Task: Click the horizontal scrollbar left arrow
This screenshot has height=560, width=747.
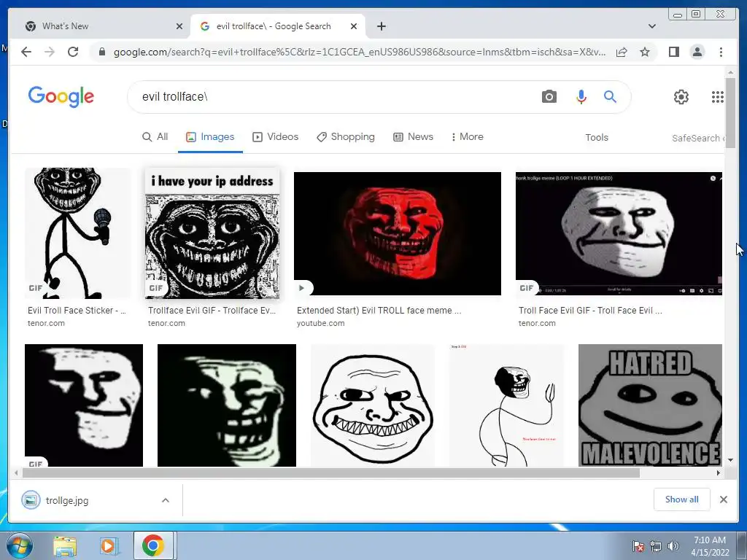Action: [x=17, y=472]
